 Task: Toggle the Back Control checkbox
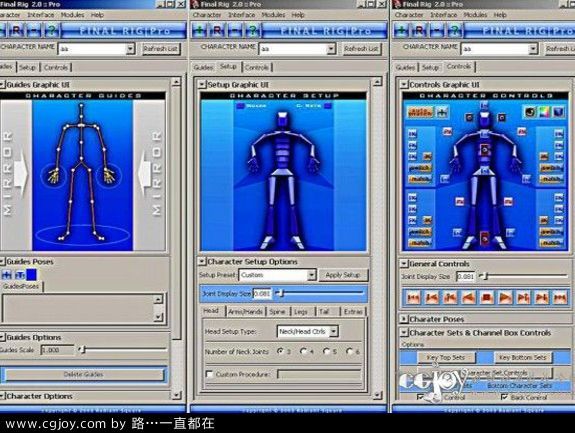505,397
